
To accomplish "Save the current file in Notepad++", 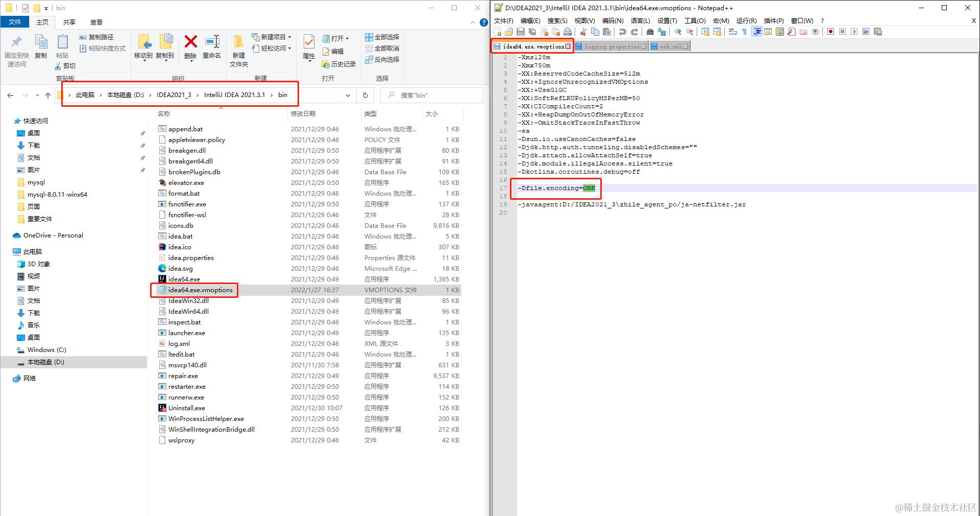I will tap(521, 32).
